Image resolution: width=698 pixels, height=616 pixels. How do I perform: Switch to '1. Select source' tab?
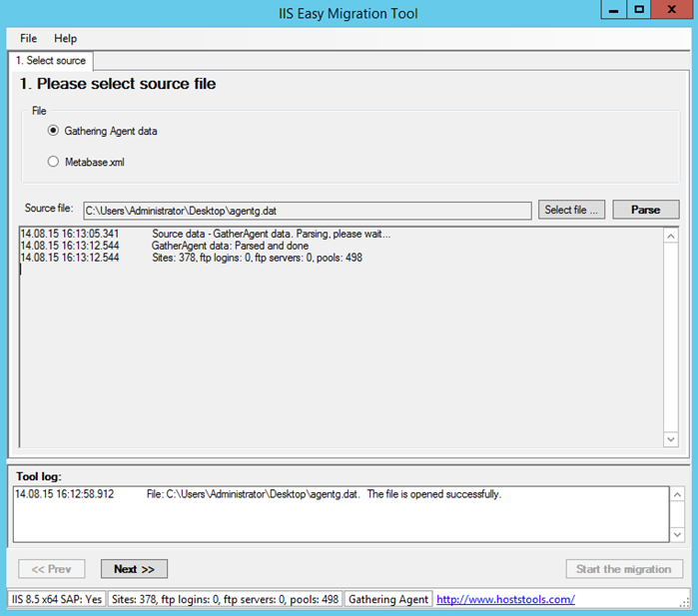tap(51, 61)
